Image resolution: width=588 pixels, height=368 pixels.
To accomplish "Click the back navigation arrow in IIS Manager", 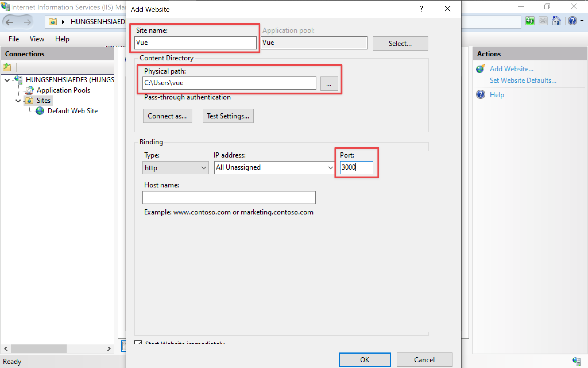I will (x=9, y=22).
